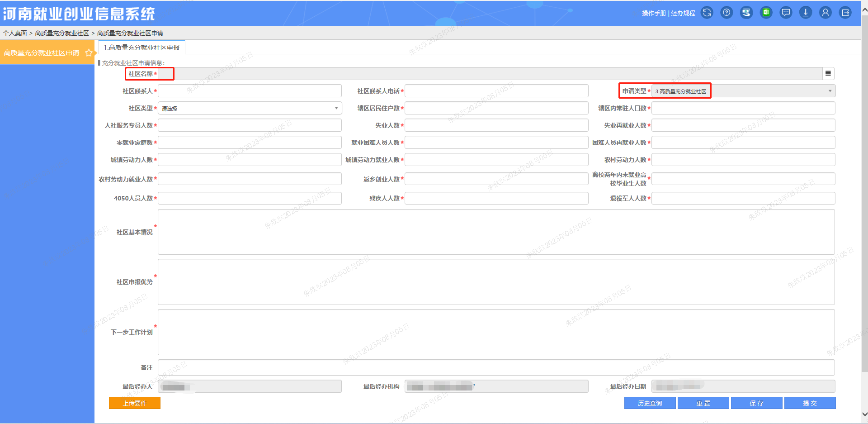Click the logout icon at top right

pos(845,13)
